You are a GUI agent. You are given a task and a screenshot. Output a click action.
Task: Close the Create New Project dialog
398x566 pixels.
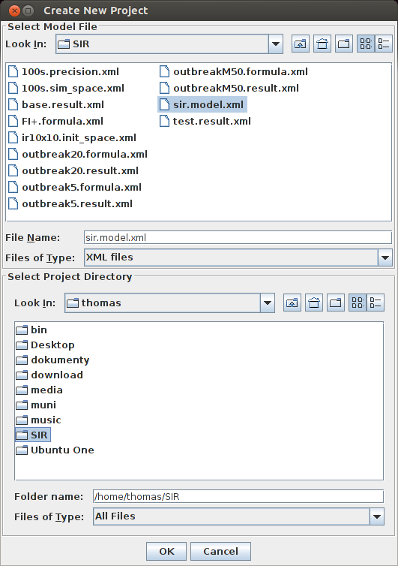point(14,11)
